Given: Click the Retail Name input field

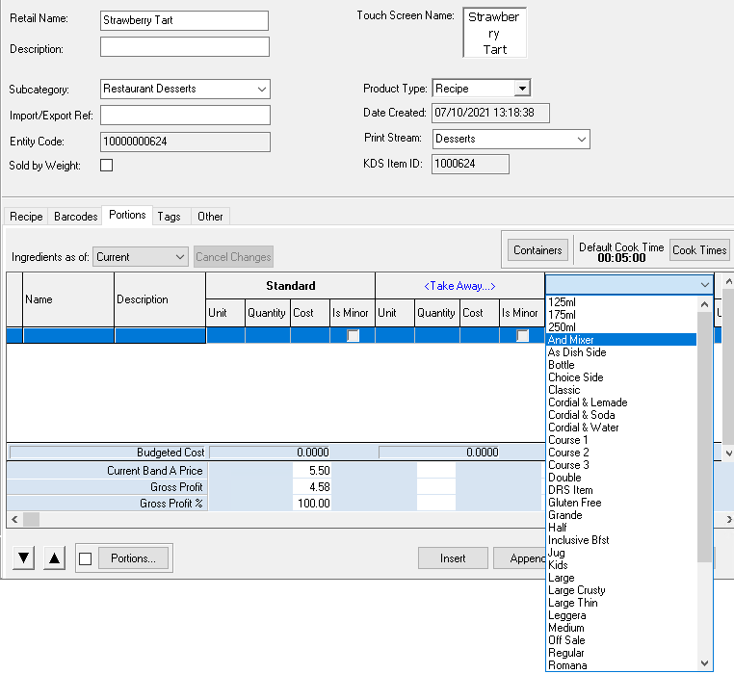Looking at the screenshot, I should 184,20.
